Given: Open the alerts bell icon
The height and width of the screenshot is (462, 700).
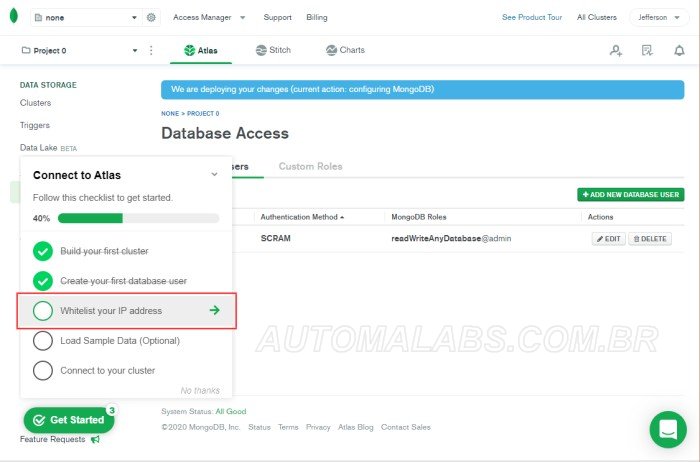Looking at the screenshot, I should (679, 50).
